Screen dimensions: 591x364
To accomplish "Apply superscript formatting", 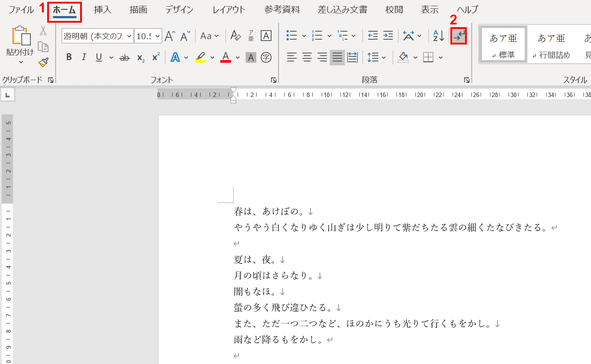I will point(156,57).
